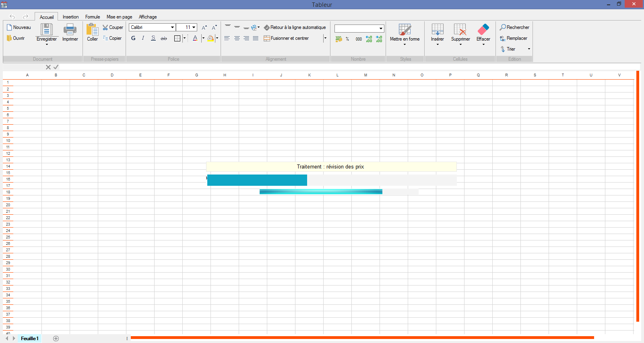Image resolution: width=644 pixels, height=343 pixels.
Task: Switch to the Insertion ribbon tab
Action: (x=70, y=17)
